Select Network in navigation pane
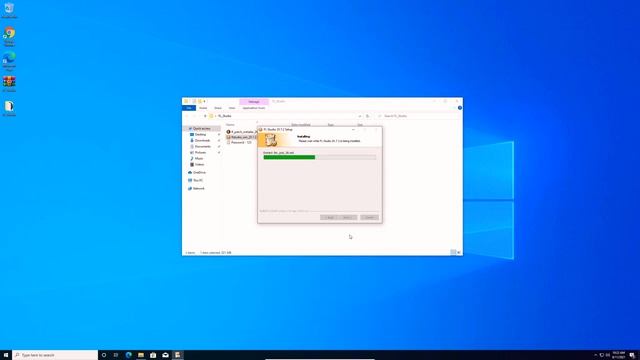The width and height of the screenshot is (640, 360). [x=198, y=189]
